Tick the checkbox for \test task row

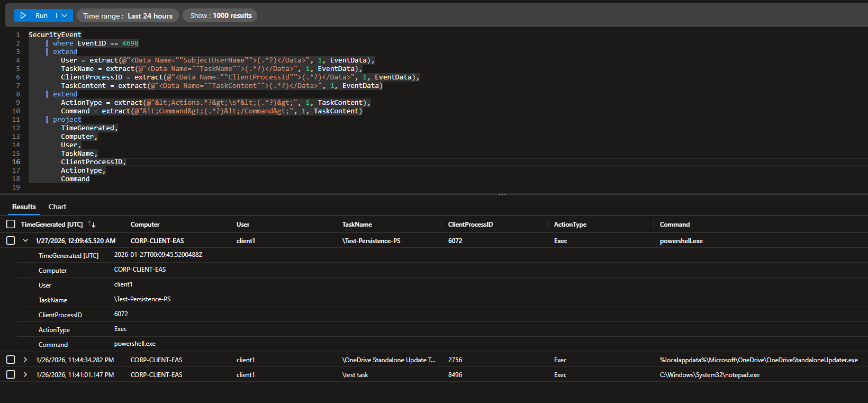pos(11,375)
